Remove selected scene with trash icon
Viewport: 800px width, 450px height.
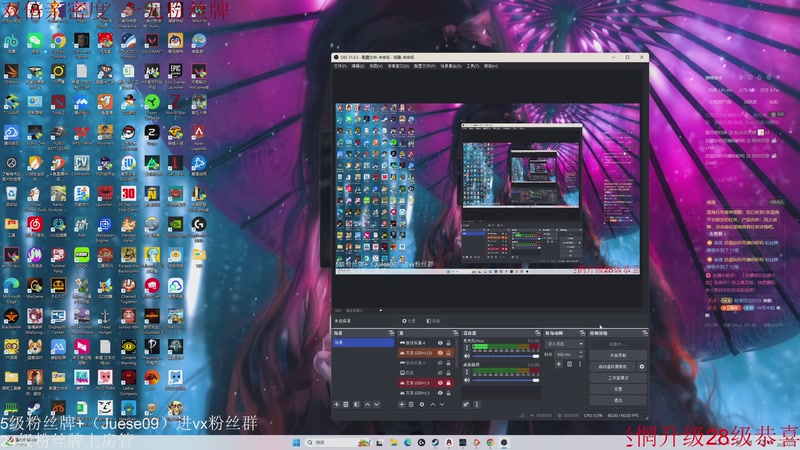346,405
